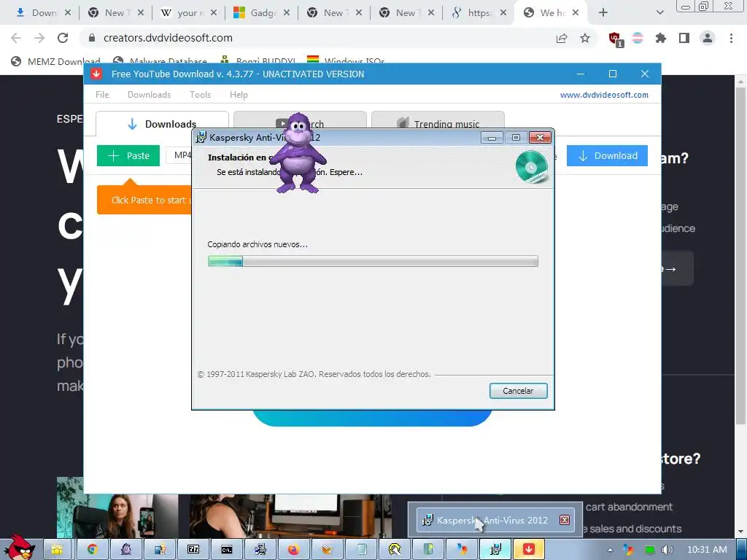
Task: Show hidden system tray icons
Action: [610, 550]
